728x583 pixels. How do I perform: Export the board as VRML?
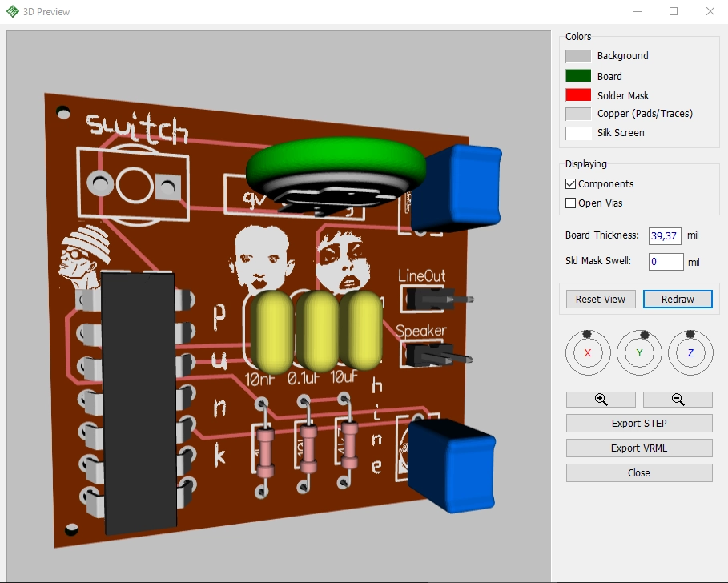pyautogui.click(x=638, y=448)
